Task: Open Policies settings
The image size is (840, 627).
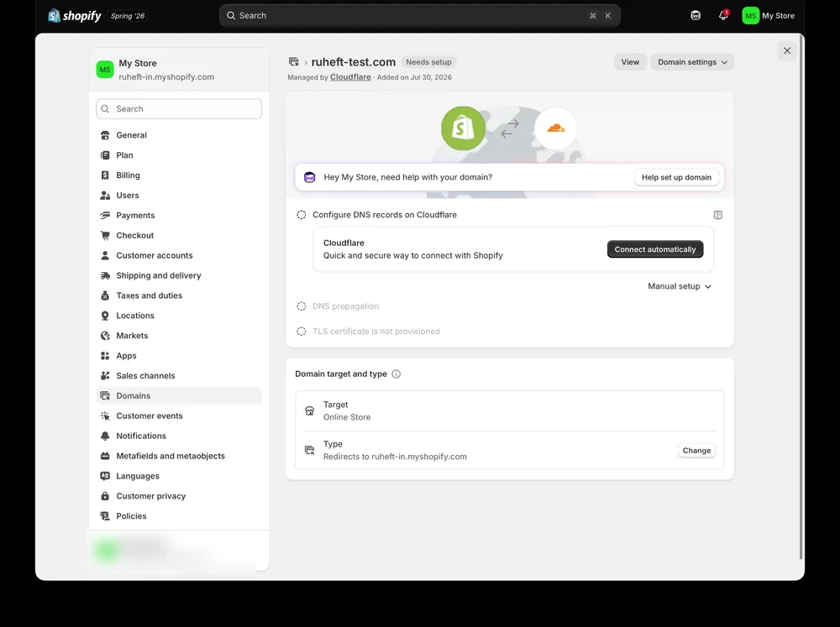Action: tap(179, 516)
